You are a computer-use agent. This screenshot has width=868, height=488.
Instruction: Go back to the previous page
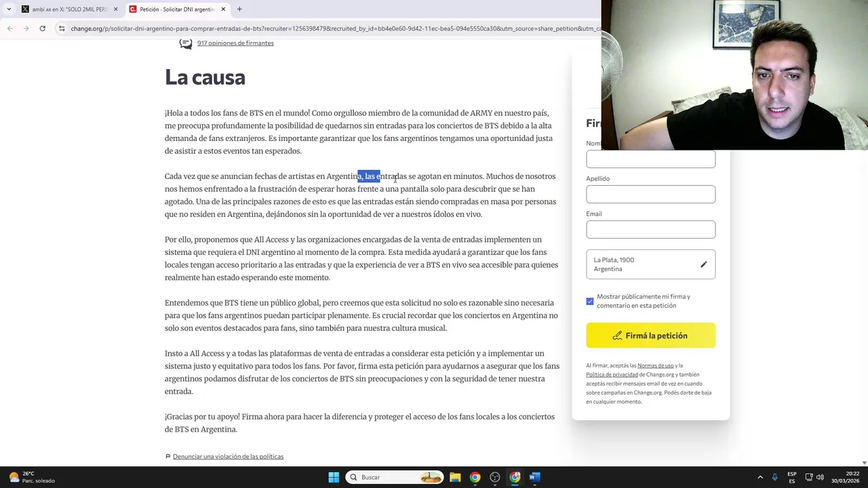pyautogui.click(x=9, y=28)
